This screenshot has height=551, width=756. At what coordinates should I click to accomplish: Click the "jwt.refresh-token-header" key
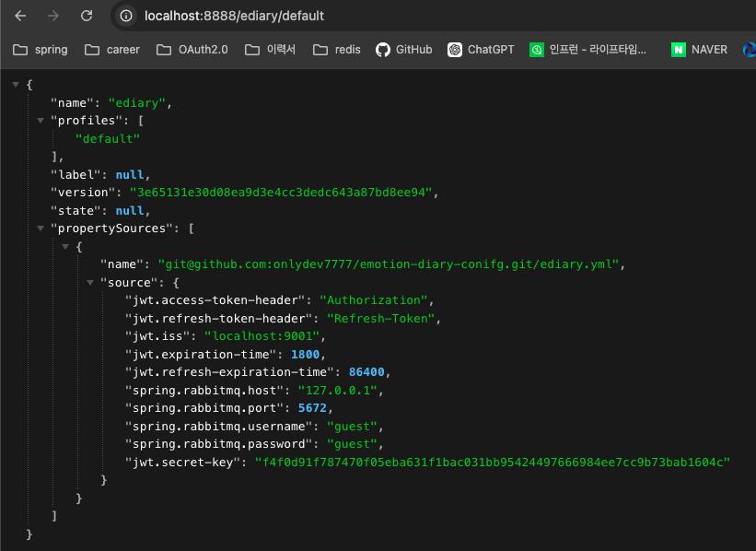(x=219, y=319)
